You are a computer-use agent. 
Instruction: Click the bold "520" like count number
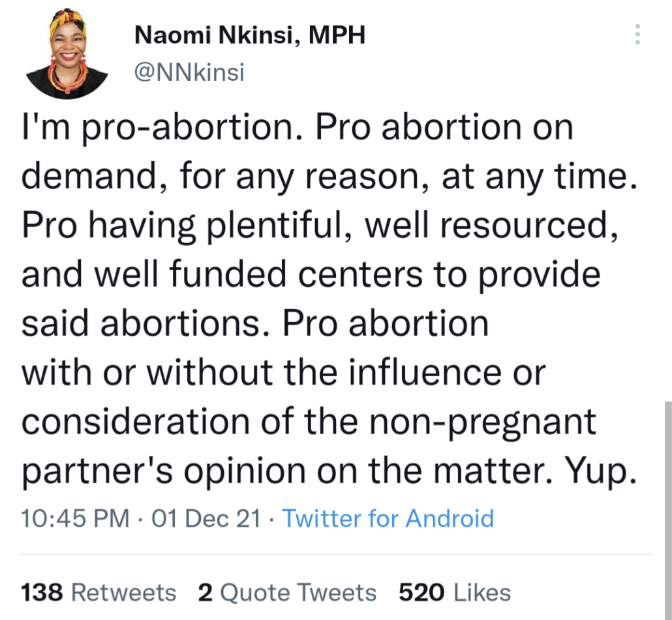(422, 593)
